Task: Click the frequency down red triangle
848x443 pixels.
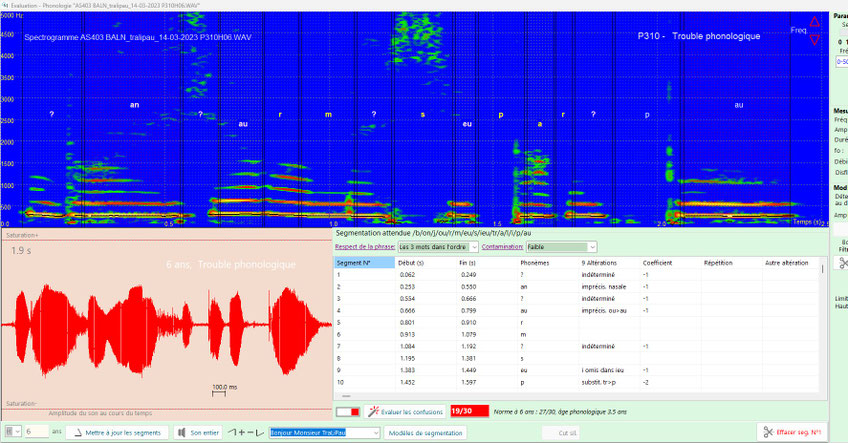Action: [814, 40]
